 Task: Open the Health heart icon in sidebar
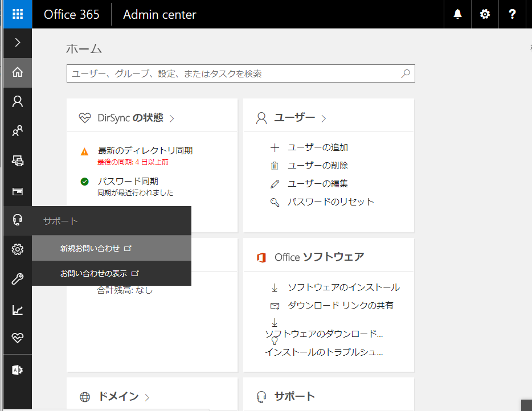(18, 338)
